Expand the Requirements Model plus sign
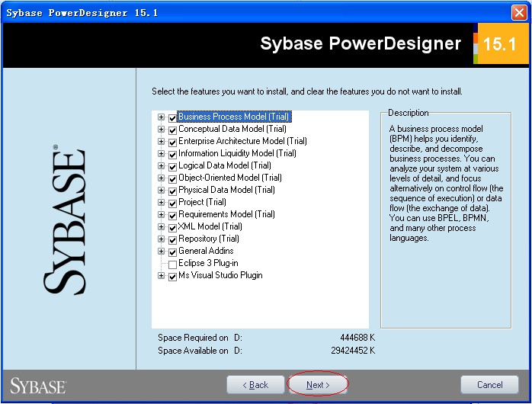This screenshot has width=532, height=404. [161, 215]
